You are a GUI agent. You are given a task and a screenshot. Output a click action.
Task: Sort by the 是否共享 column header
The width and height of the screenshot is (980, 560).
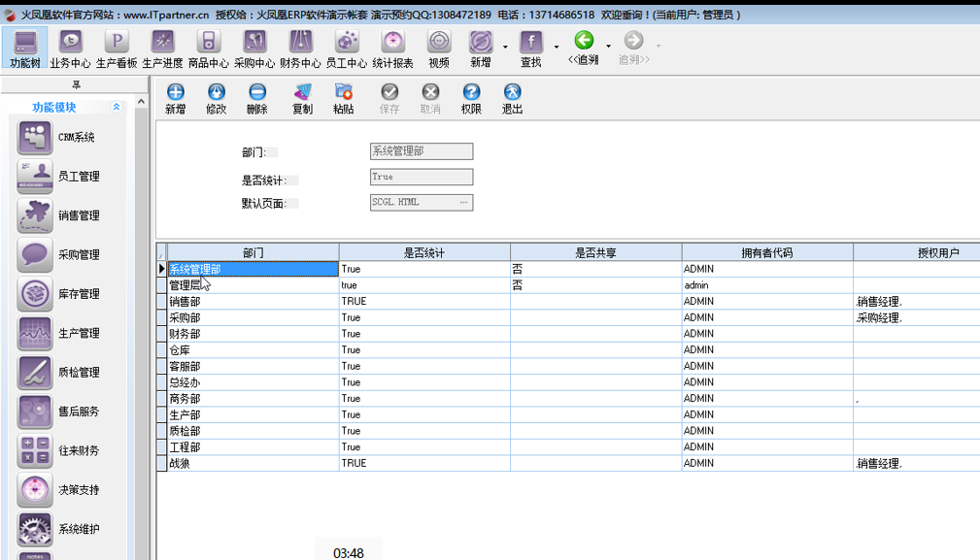click(595, 253)
